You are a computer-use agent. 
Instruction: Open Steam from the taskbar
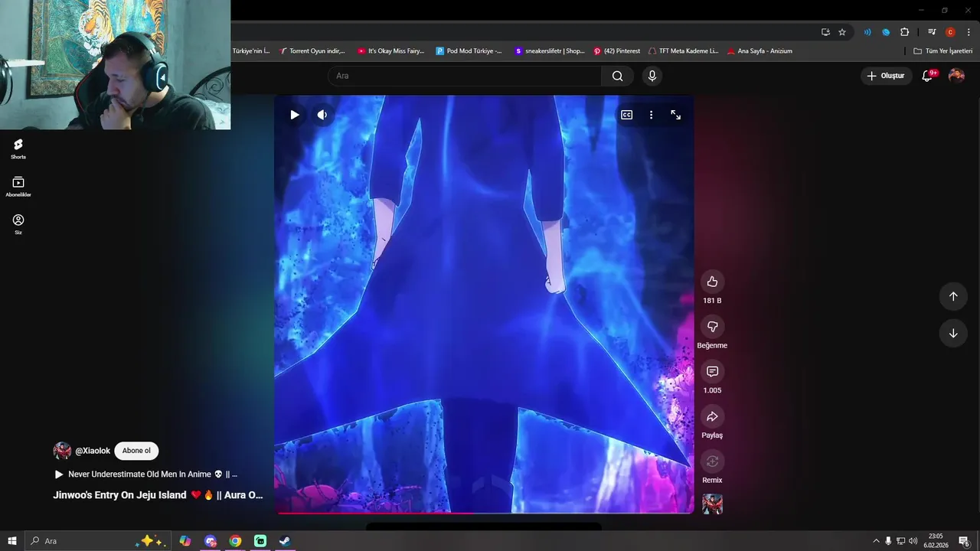coord(284,541)
